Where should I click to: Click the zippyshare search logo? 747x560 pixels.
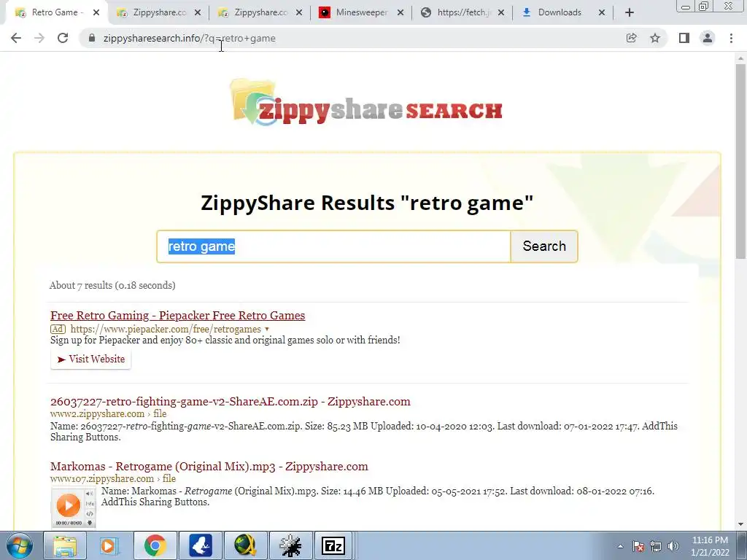click(x=366, y=103)
